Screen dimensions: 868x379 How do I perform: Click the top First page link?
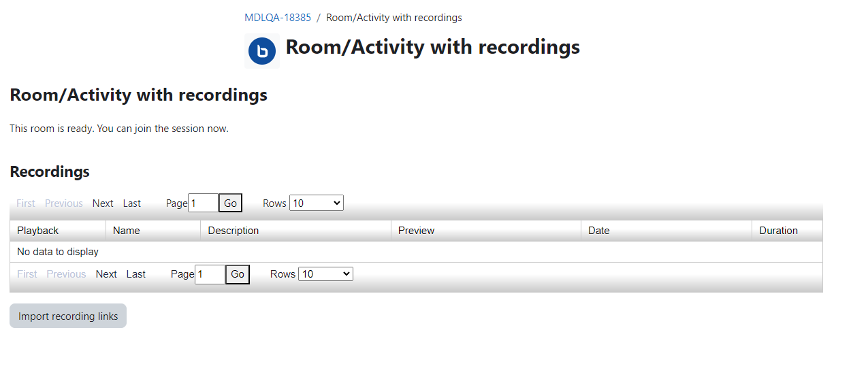(x=26, y=203)
